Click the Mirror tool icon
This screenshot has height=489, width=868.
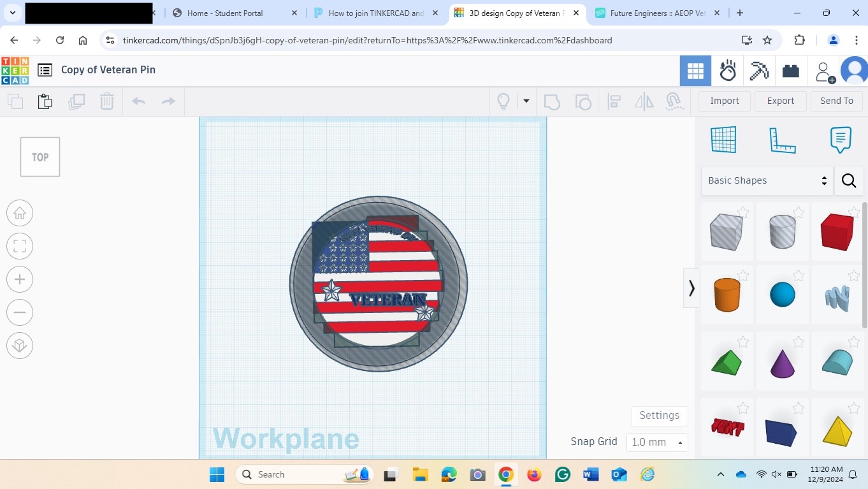coord(644,101)
